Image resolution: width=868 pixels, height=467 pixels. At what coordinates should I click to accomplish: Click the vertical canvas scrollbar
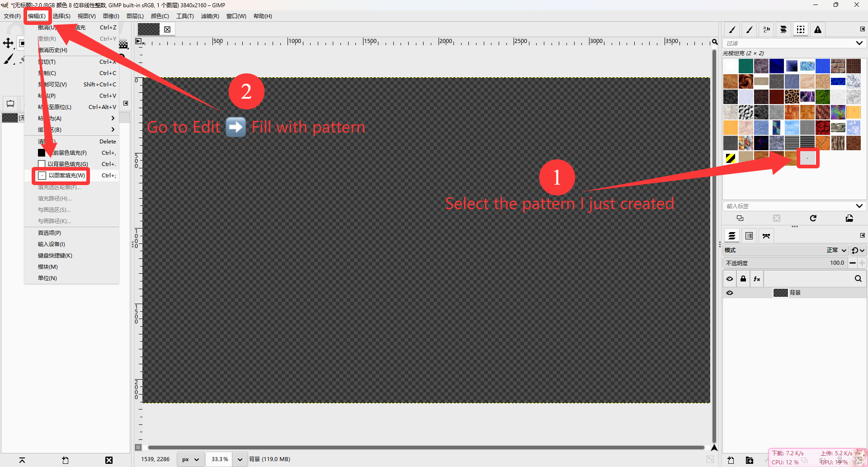[714, 245]
